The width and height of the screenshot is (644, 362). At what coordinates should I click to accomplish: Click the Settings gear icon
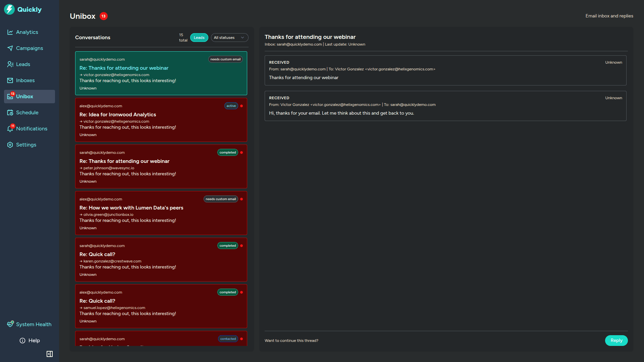(x=10, y=145)
